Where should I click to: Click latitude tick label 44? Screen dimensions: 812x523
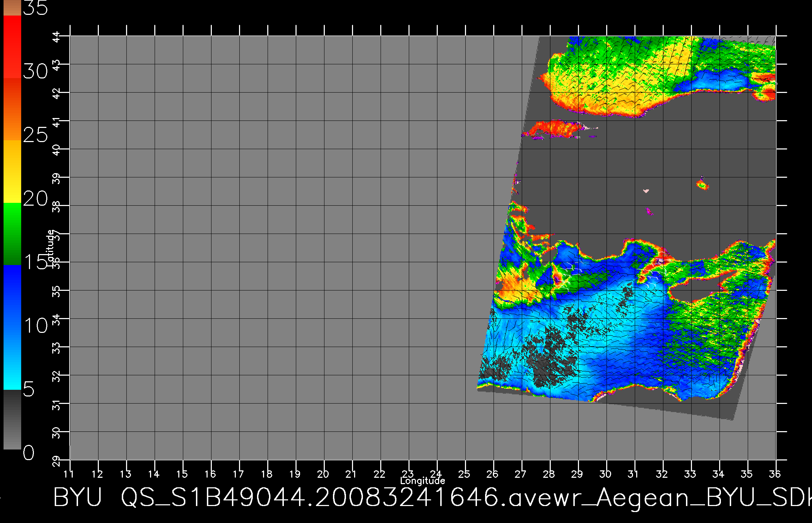(x=57, y=37)
